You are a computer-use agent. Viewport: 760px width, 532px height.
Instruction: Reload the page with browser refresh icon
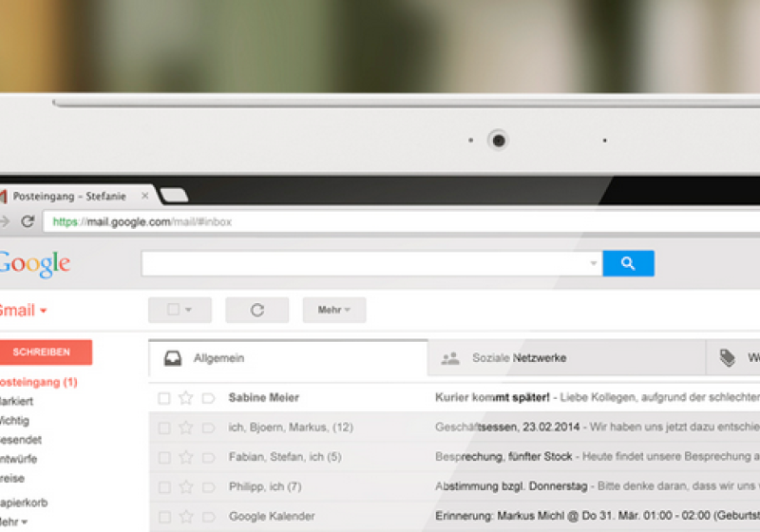click(28, 221)
